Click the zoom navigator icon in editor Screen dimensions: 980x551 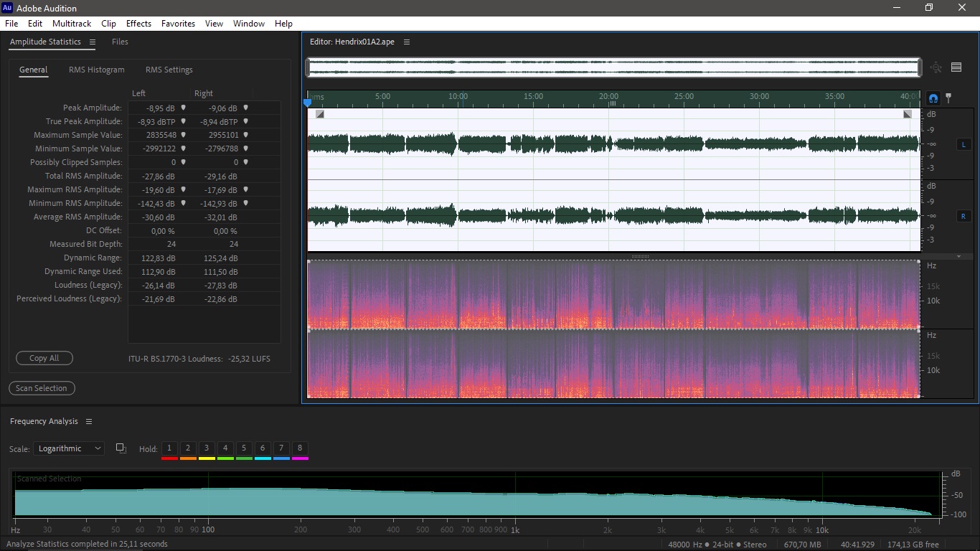click(936, 67)
